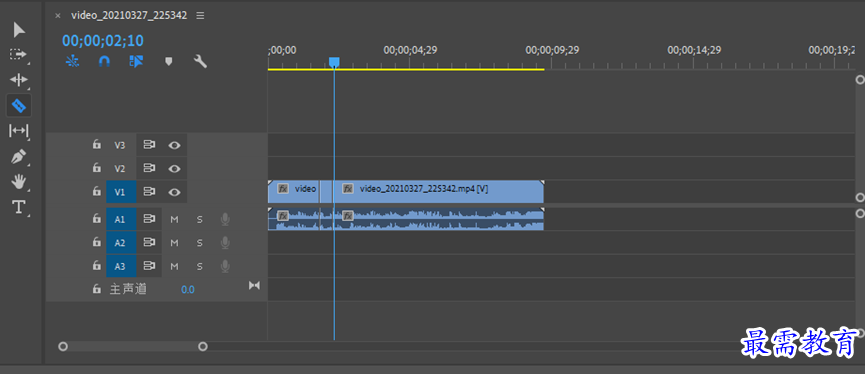This screenshot has height=374, width=865.
Task: Toggle lock on V1 track
Action: pyautogui.click(x=97, y=191)
